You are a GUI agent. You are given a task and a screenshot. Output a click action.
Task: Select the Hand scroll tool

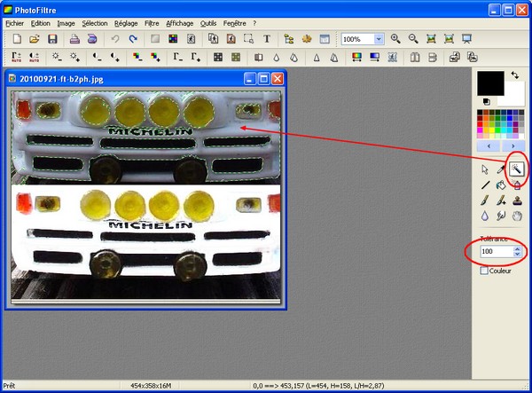(516, 216)
